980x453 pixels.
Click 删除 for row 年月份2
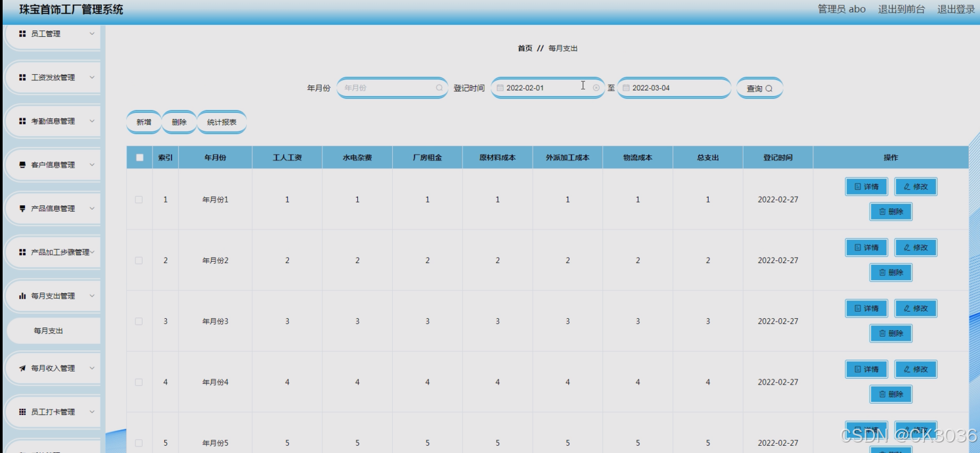tap(891, 272)
